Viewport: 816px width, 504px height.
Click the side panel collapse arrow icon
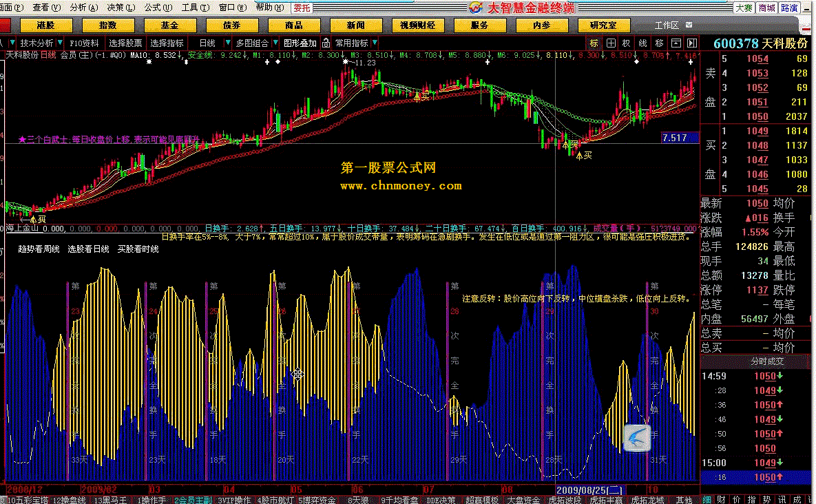pos(691,43)
